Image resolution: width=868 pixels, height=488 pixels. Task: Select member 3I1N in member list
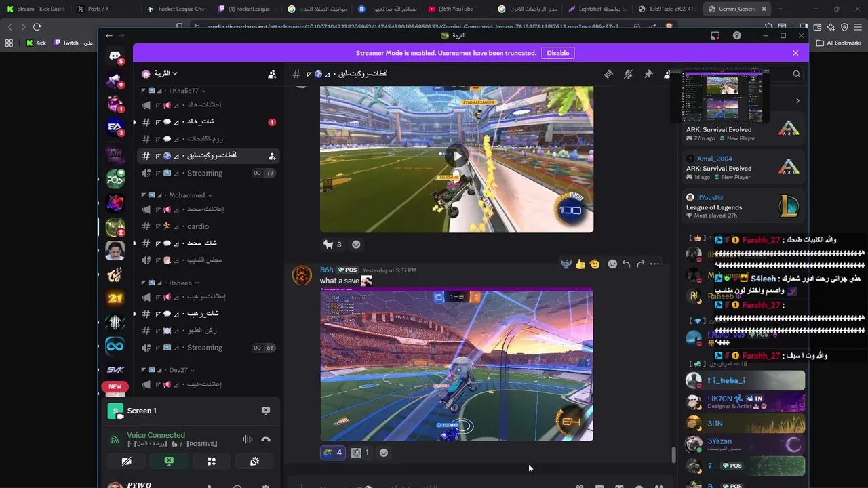[745, 424]
